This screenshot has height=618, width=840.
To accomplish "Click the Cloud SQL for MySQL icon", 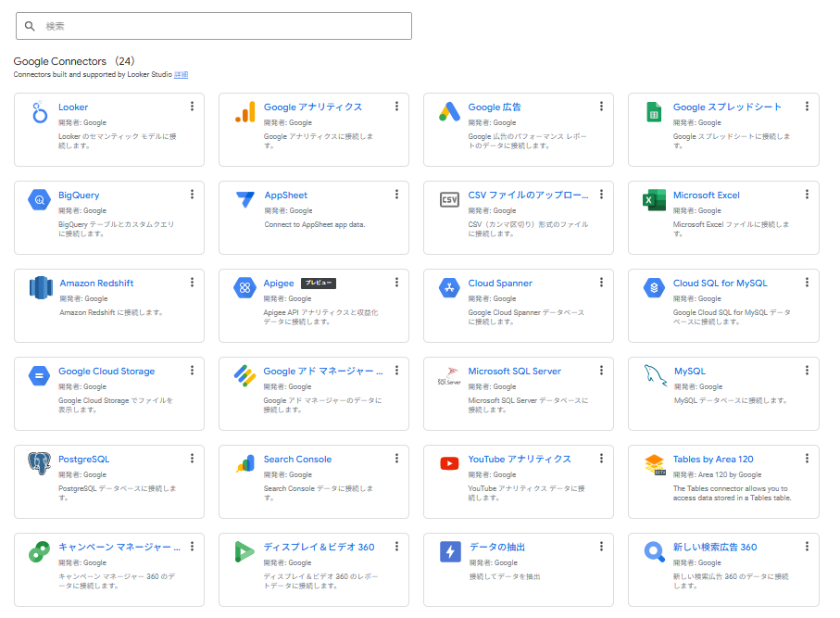I will (x=654, y=288).
